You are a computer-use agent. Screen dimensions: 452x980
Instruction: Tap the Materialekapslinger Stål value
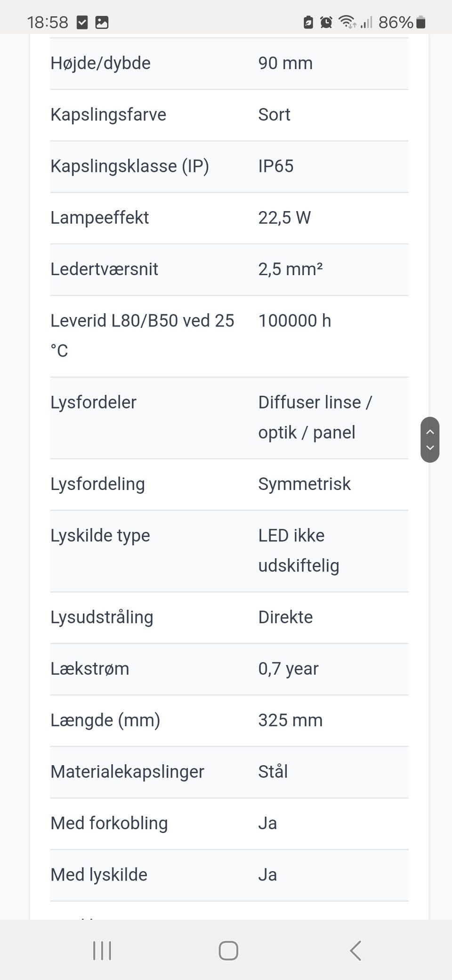tap(273, 772)
